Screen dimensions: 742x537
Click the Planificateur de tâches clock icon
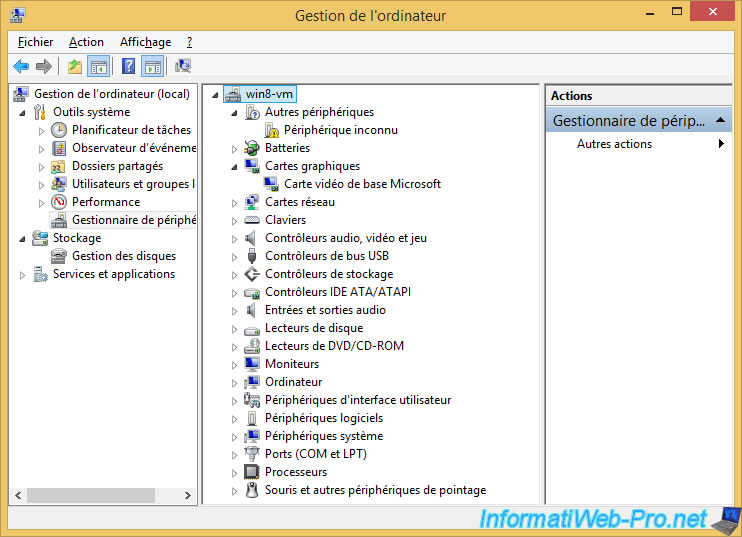60,130
